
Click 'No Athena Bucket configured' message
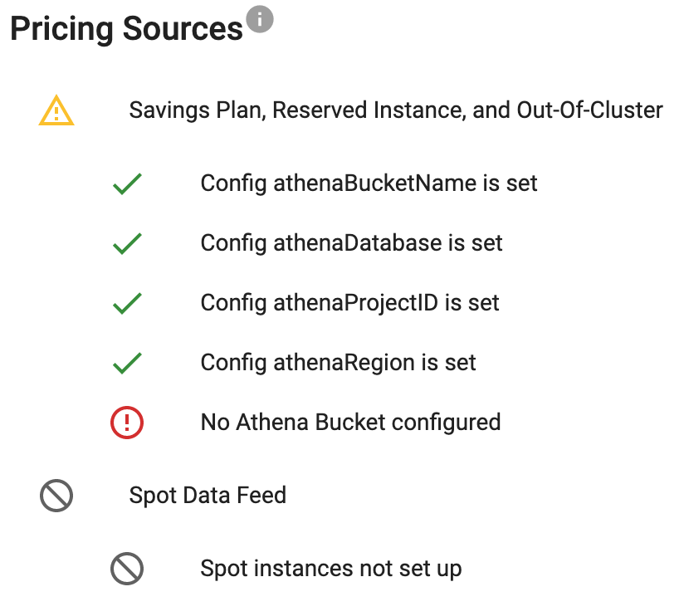pos(350,423)
